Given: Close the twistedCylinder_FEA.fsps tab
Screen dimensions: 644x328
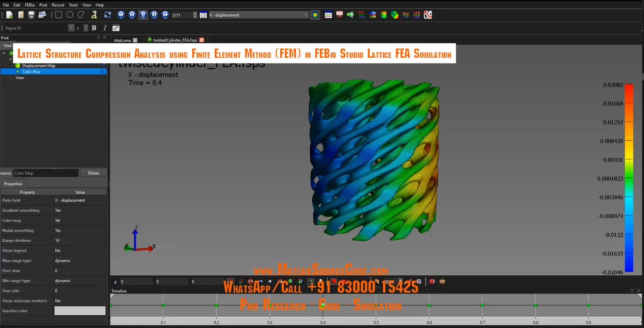Looking at the screenshot, I should pos(201,40).
